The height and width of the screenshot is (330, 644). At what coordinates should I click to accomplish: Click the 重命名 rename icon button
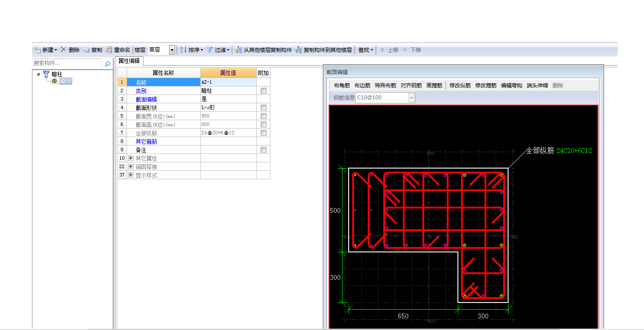(x=118, y=50)
